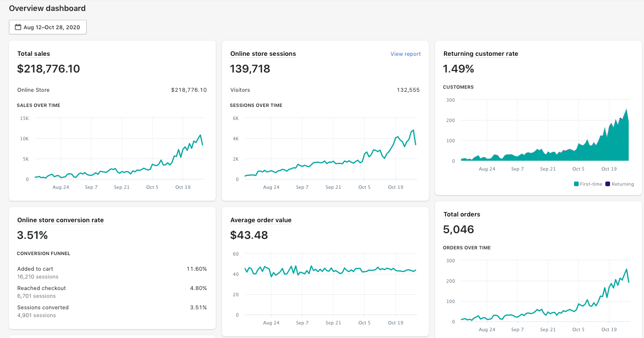Open the Returning customer rate report
This screenshot has width=644, height=338.
pyautogui.click(x=481, y=54)
